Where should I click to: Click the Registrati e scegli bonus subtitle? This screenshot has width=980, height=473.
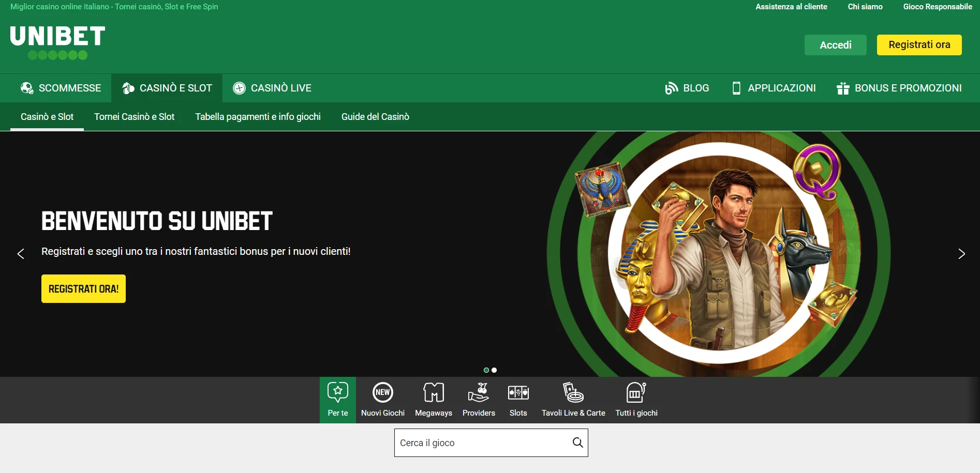(x=196, y=251)
